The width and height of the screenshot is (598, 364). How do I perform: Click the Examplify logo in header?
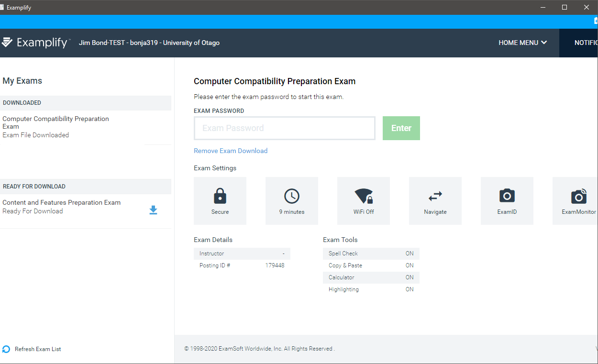click(36, 43)
